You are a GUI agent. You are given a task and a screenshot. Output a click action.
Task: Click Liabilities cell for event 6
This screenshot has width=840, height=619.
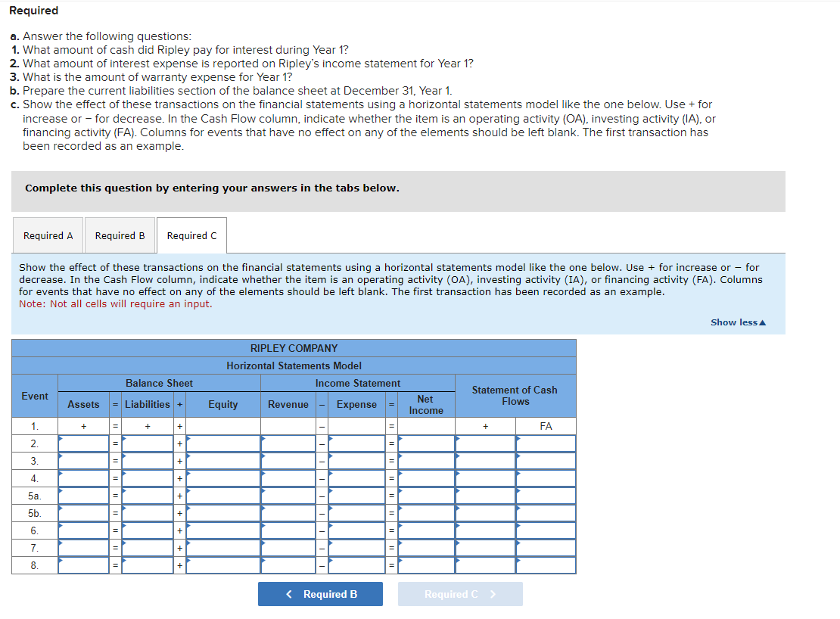[x=148, y=530]
